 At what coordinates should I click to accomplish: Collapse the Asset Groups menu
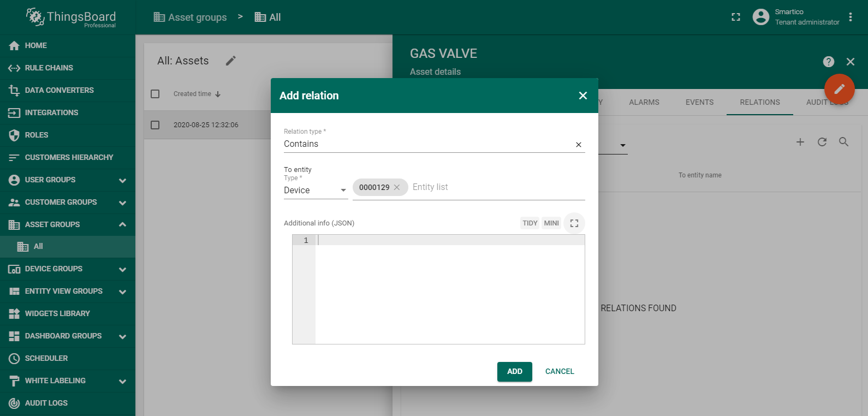pos(122,224)
